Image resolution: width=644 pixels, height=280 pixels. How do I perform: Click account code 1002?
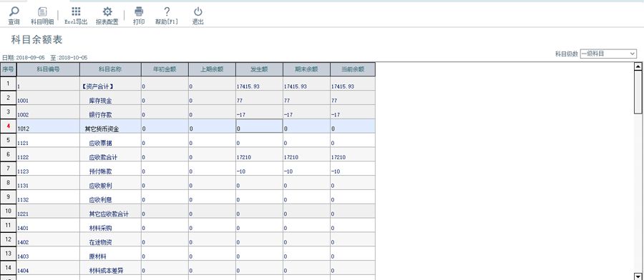pyautogui.click(x=23, y=115)
